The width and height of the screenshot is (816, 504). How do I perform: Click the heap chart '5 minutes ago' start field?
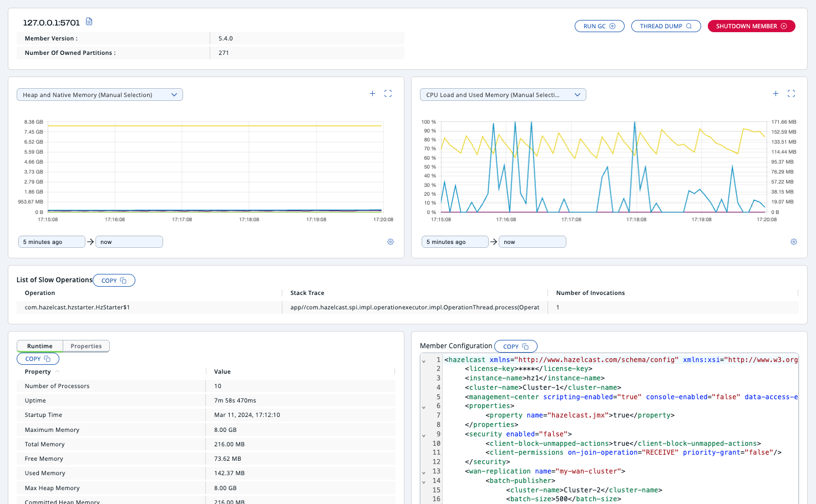(51, 242)
